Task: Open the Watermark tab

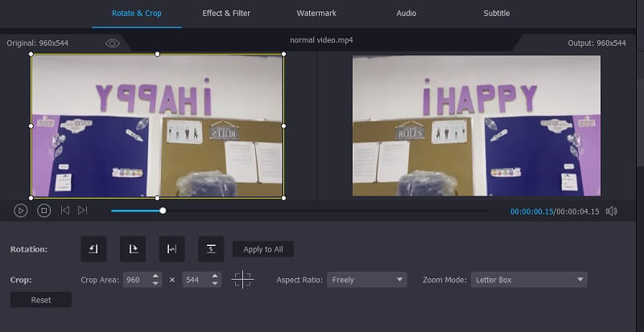Action: 316,14
